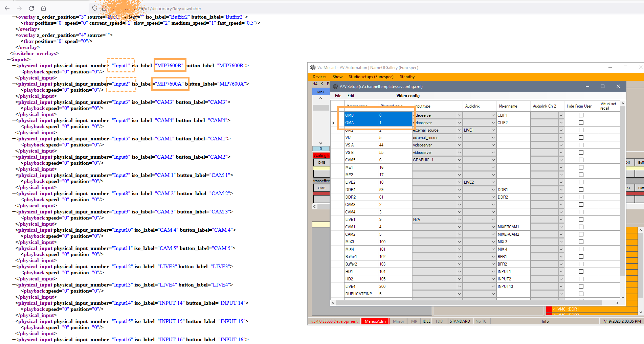Click the Mixer name column header
This screenshot has width=644, height=344.
click(513, 106)
